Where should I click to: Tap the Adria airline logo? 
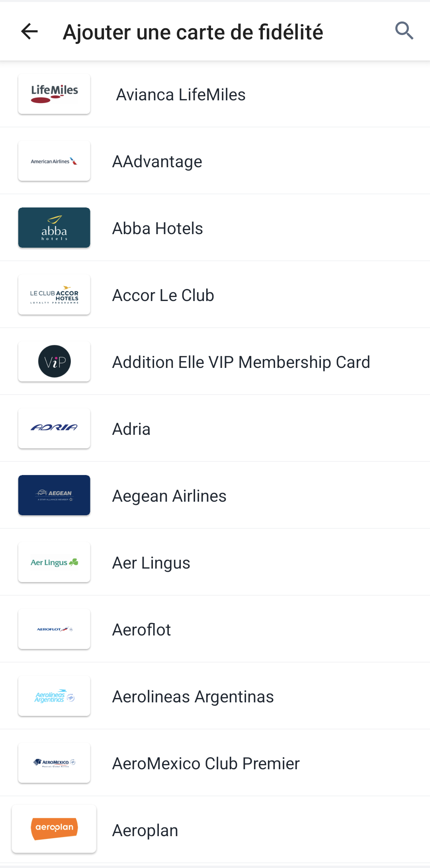point(54,428)
